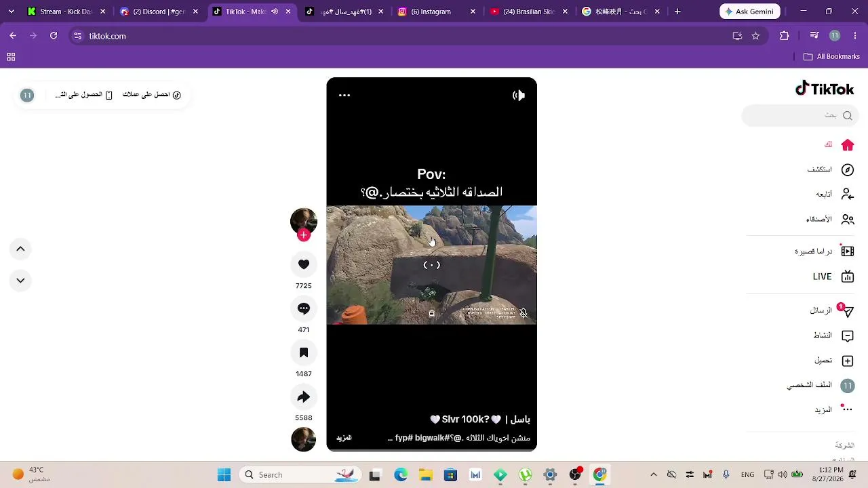Open the creator name باسل on the video
868x488 pixels.
click(x=519, y=420)
